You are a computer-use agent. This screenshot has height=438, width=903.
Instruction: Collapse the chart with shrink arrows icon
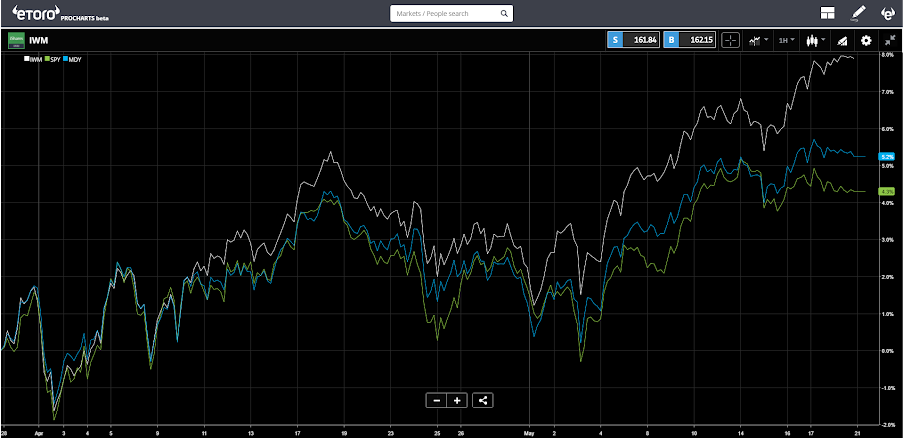coord(889,40)
